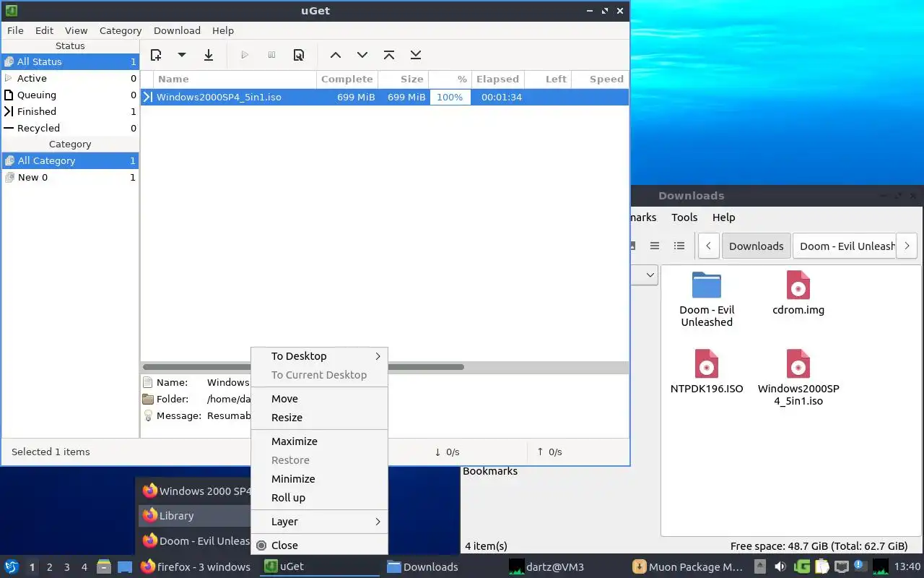This screenshot has width=924, height=578.
Task: Select the Doom - Evil Unleashed folder icon
Action: tap(707, 285)
